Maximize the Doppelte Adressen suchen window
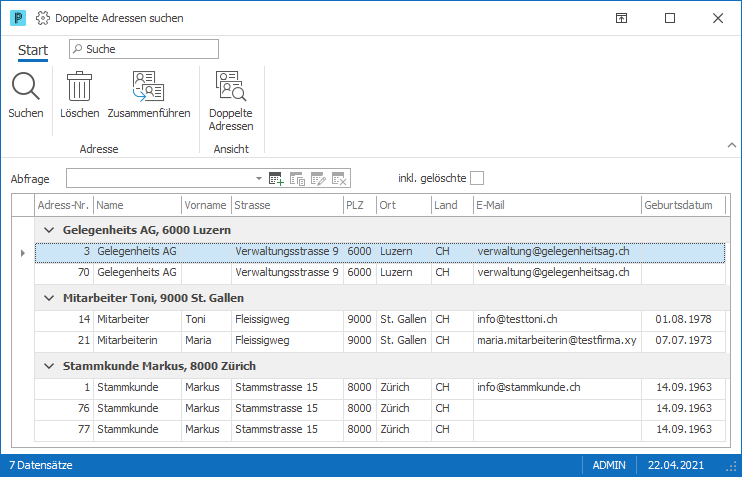The height and width of the screenshot is (477, 742). [x=670, y=18]
